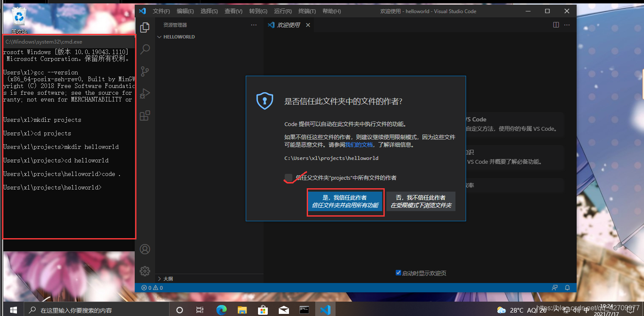Image resolution: width=644 pixels, height=316 pixels.
Task: Open the 终端(T) menu
Action: [x=307, y=11]
